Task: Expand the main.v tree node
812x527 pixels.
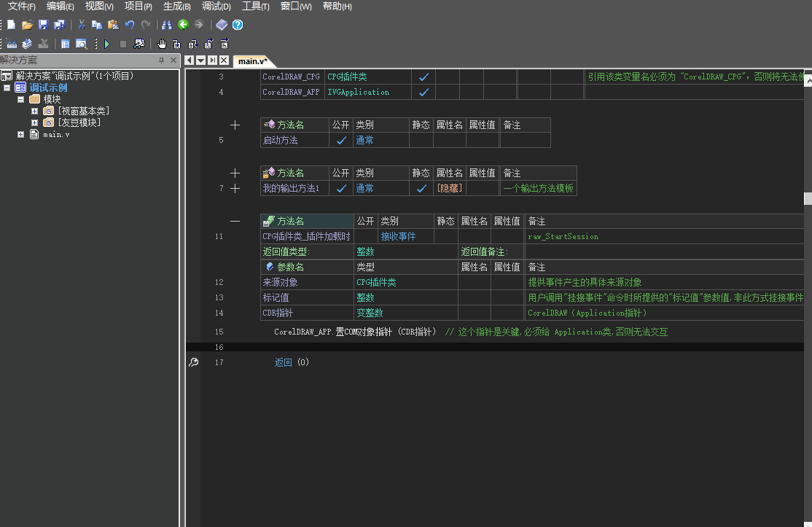Action: click(x=21, y=134)
